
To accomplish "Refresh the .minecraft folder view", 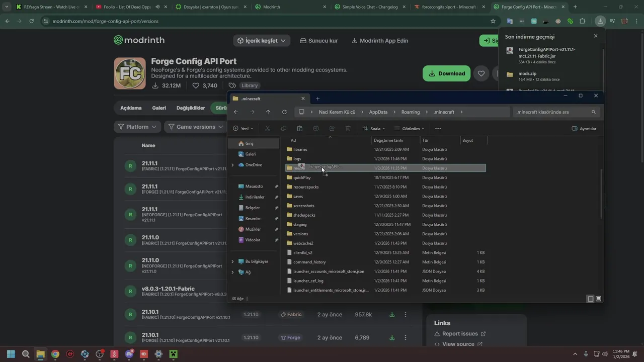I will pos(284,112).
